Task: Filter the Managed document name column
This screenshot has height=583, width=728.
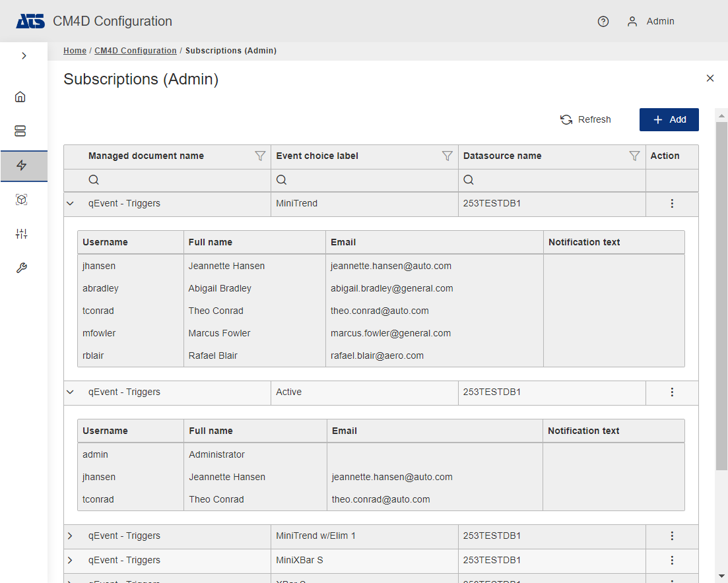Action: (260, 156)
